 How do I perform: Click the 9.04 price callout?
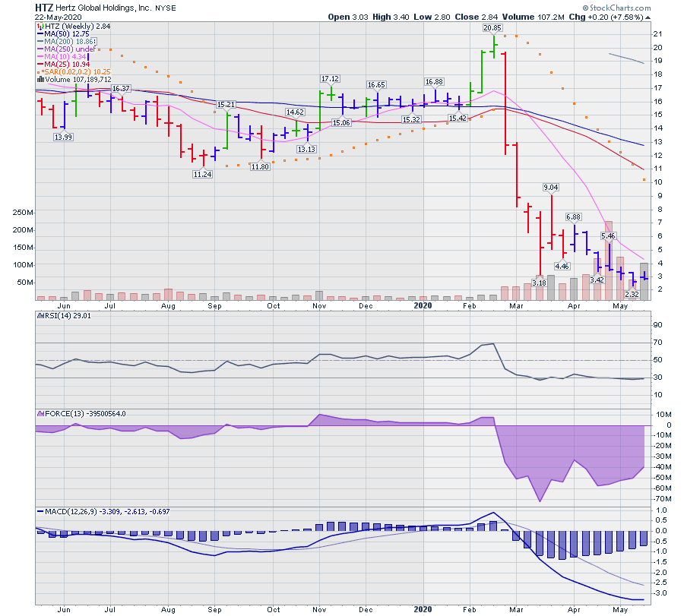tap(551, 188)
